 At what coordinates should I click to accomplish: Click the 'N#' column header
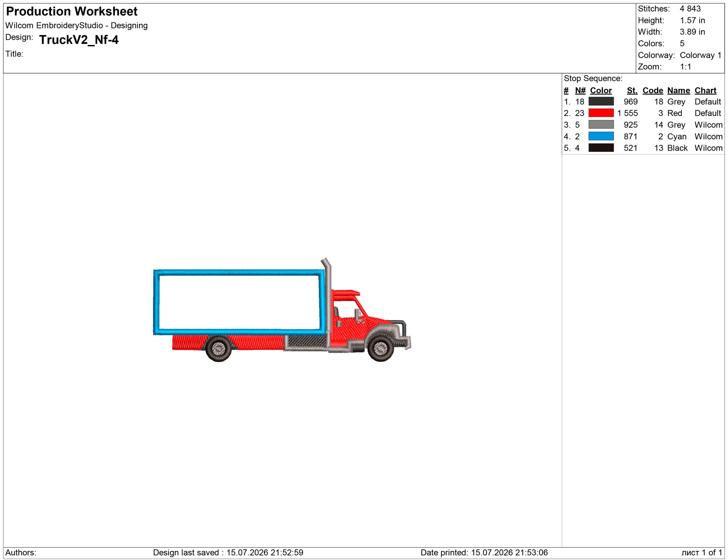580,91
